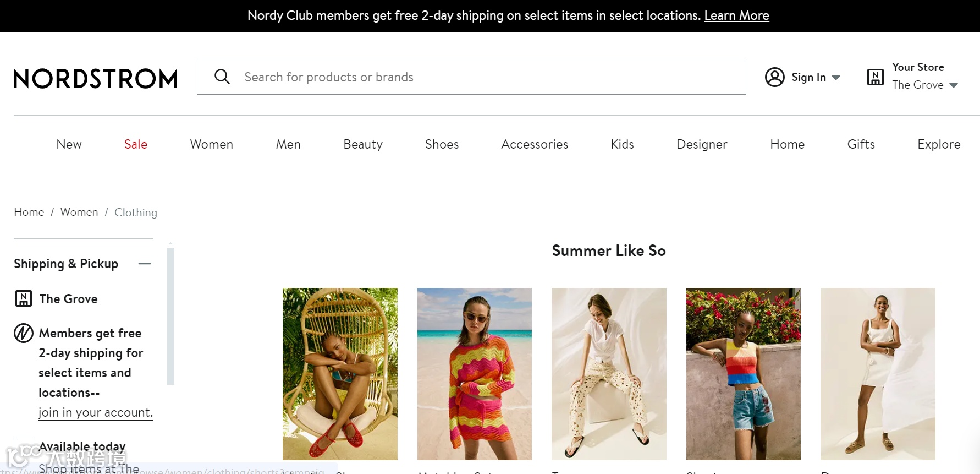Go to Women in the breadcrumb

point(79,212)
